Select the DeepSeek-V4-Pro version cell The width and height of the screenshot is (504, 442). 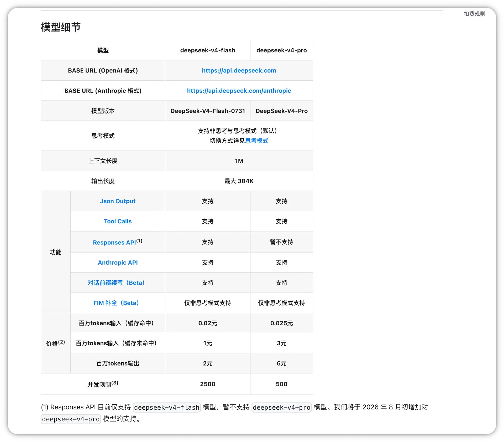(x=282, y=111)
